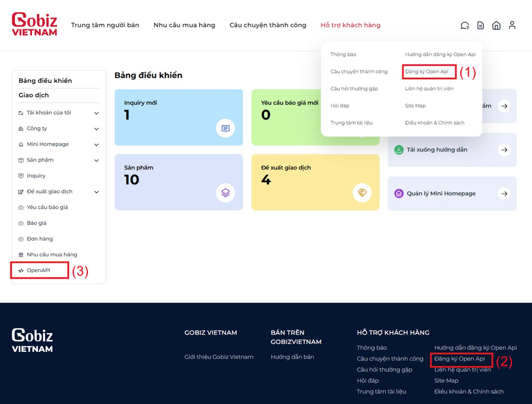Open the Giới thiệu Gobiz Vietnam footer link
The width and height of the screenshot is (532, 404).
[x=219, y=357]
